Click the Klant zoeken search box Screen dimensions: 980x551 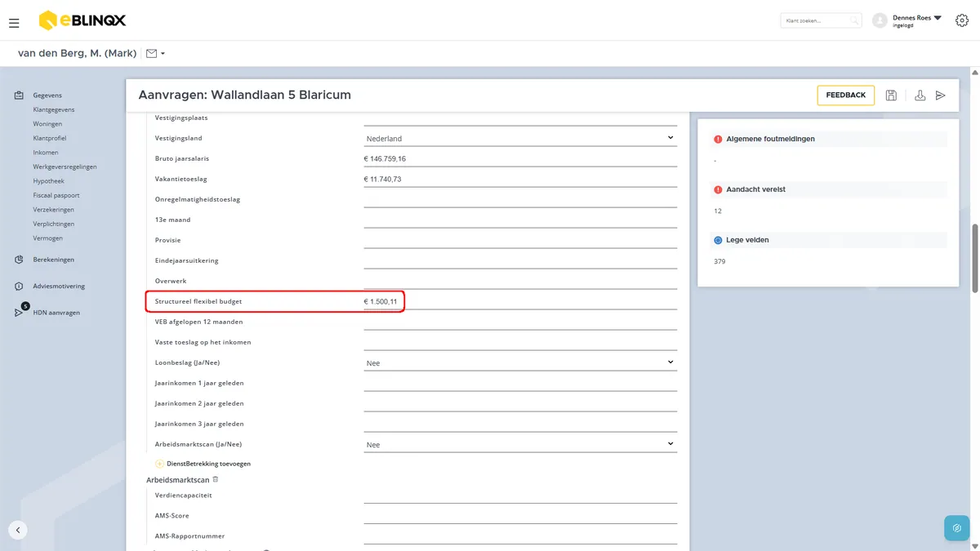[821, 20]
